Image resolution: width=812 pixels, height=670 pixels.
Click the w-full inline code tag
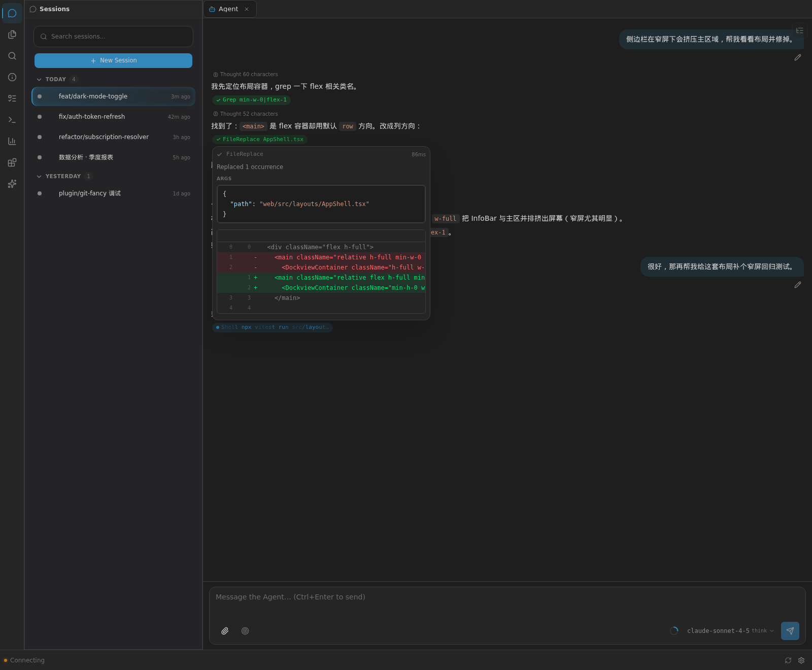click(x=446, y=219)
